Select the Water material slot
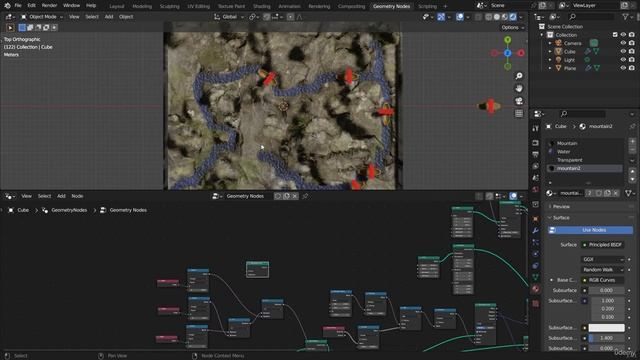Screen dimensions: 640x360 pyautogui.click(x=585, y=152)
